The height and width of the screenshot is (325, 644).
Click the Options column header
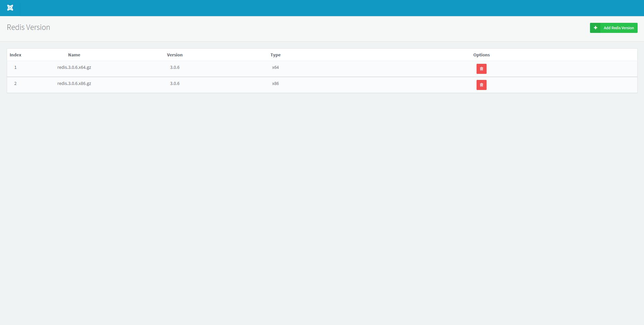(482, 55)
